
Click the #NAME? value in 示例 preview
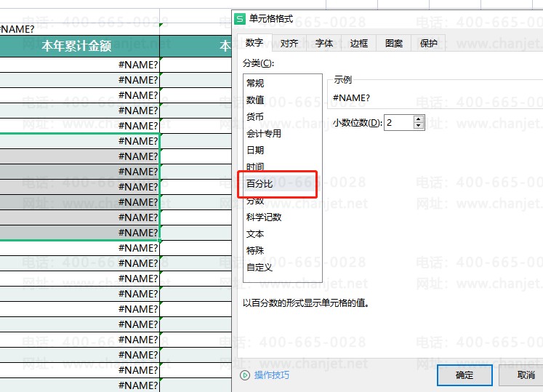tap(351, 98)
